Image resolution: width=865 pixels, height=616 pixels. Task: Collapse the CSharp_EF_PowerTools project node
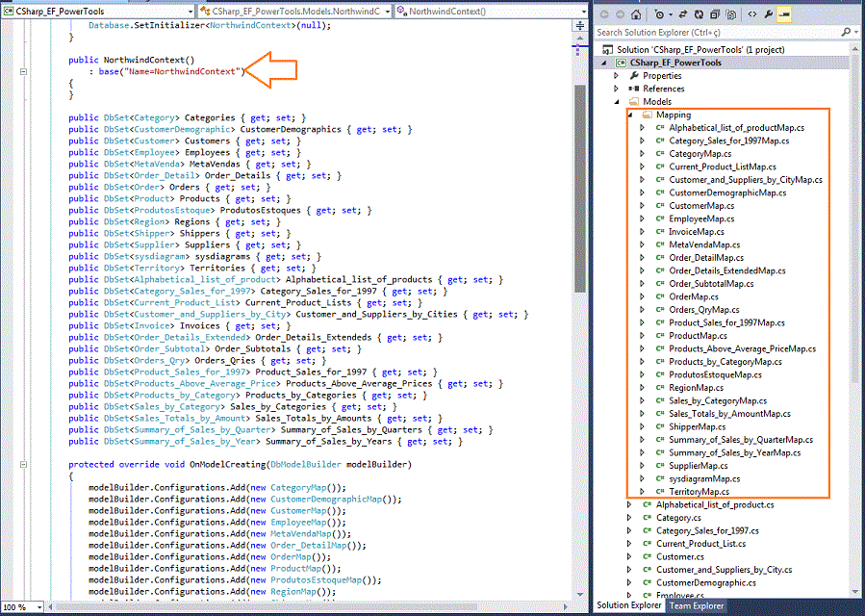click(x=604, y=63)
